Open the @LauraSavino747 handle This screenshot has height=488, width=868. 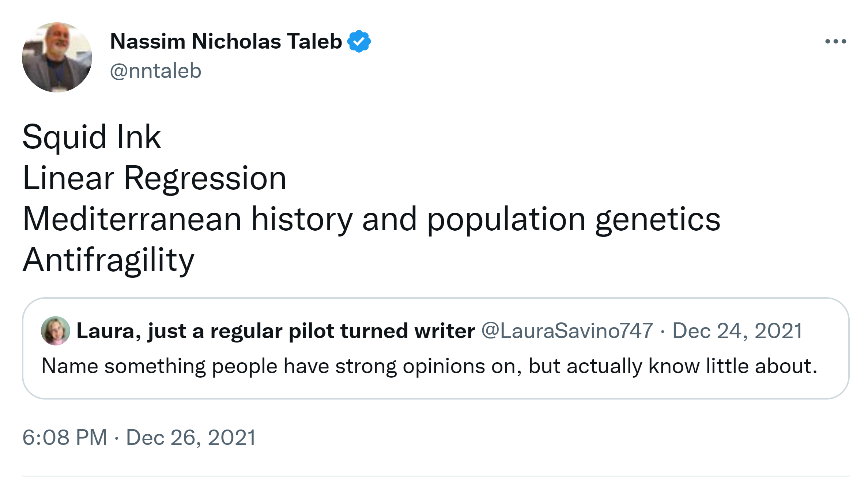[x=567, y=331]
